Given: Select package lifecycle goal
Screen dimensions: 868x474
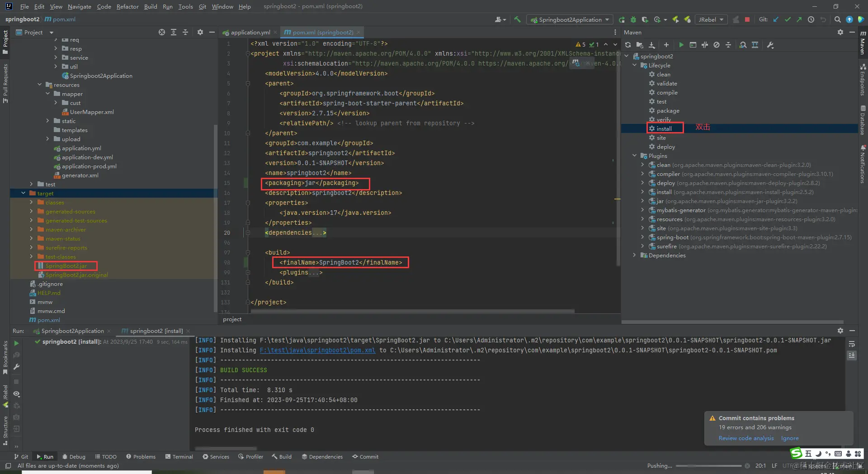Looking at the screenshot, I should point(668,110).
